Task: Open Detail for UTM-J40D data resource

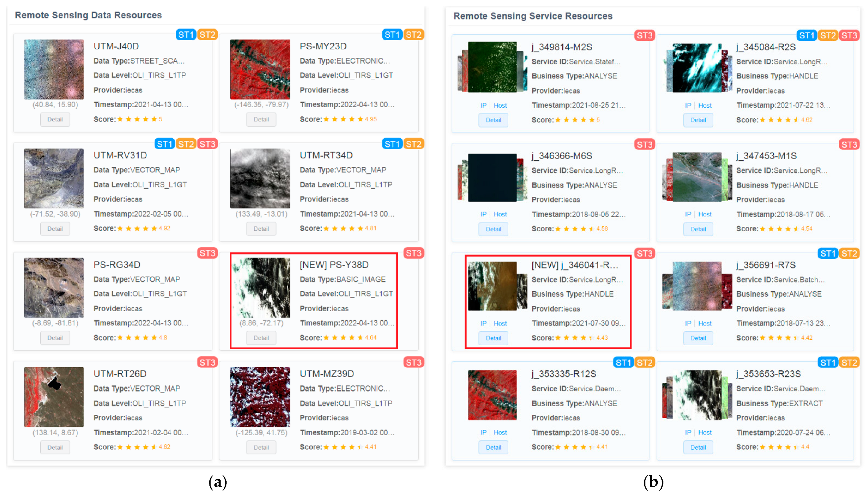Action: point(55,119)
